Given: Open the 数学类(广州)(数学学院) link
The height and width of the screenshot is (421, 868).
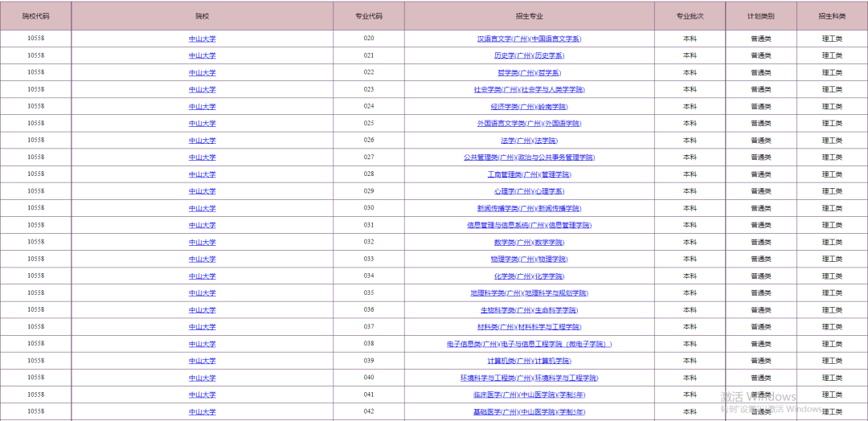Looking at the screenshot, I should (529, 243).
